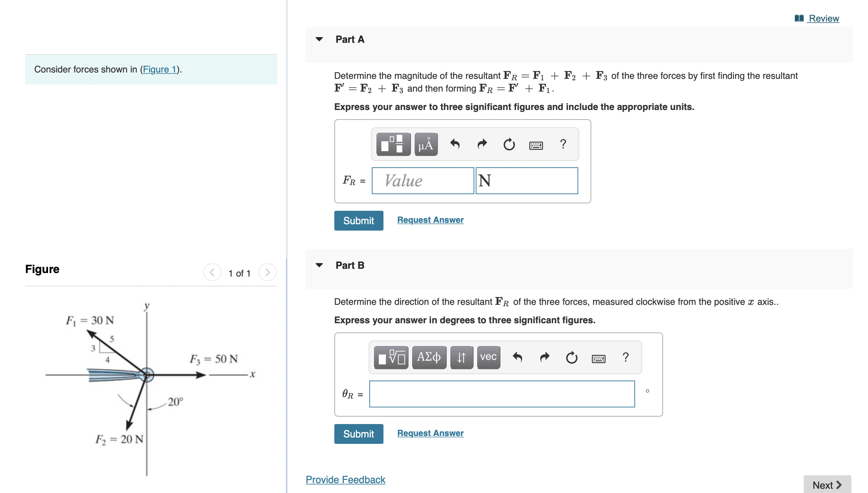Click the square root template icon in Part B
This screenshot has width=868, height=493.
tap(390, 357)
